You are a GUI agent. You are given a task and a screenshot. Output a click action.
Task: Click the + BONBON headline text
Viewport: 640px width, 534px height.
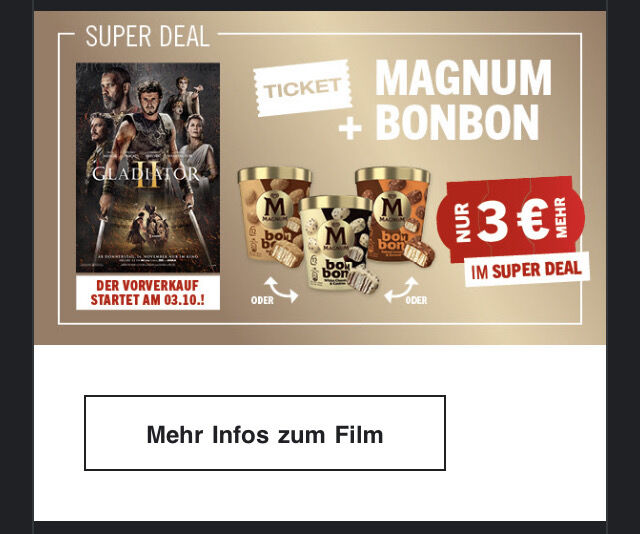coord(439,122)
